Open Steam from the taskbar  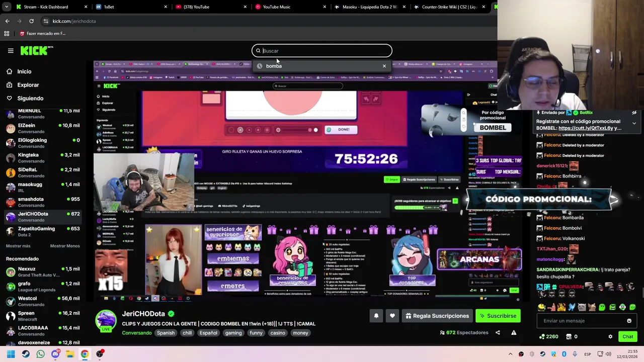point(26,354)
